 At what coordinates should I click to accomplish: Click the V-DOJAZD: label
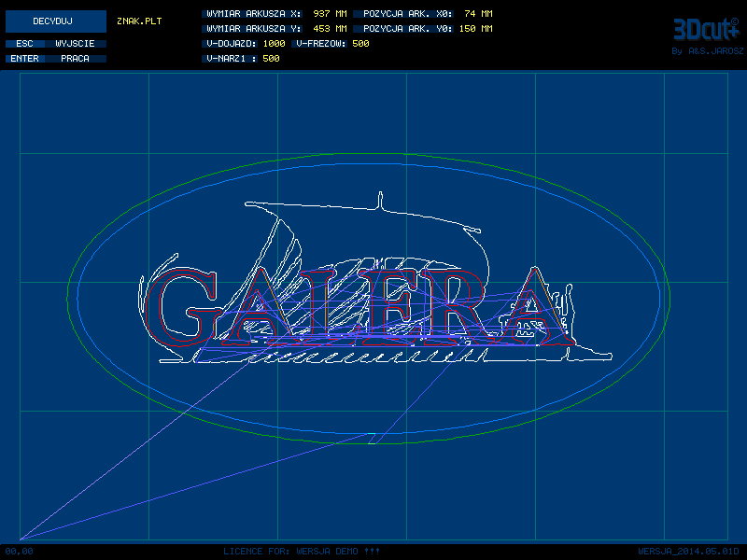[x=231, y=44]
